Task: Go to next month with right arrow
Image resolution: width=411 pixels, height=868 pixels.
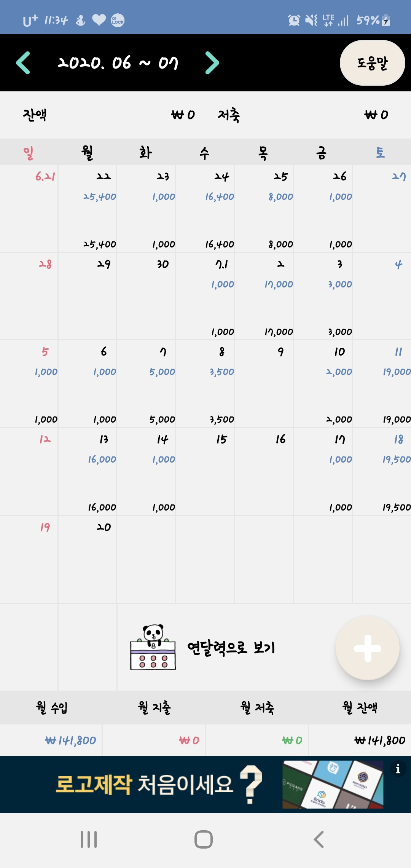Action: click(212, 63)
